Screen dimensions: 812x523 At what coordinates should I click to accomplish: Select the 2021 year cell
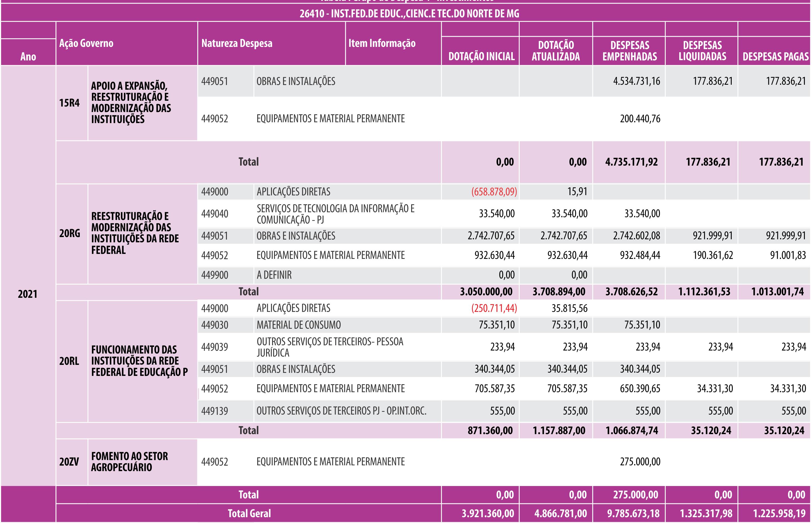[x=28, y=294]
